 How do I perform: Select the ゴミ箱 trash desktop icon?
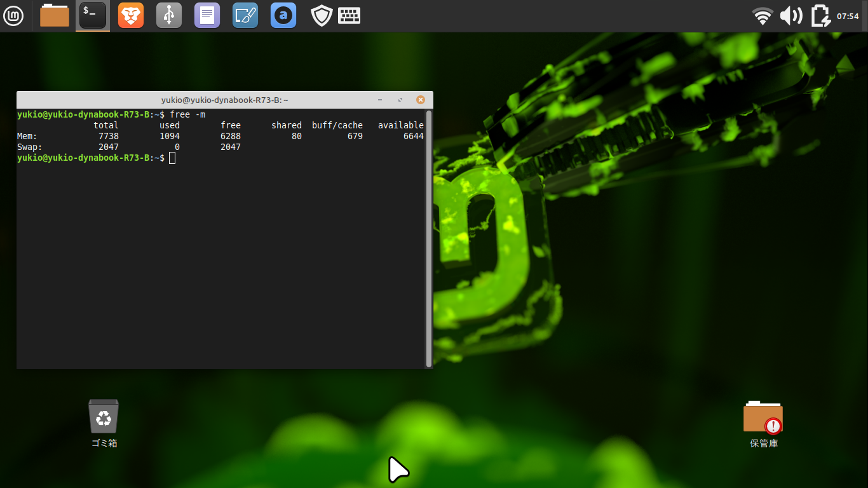click(x=104, y=423)
